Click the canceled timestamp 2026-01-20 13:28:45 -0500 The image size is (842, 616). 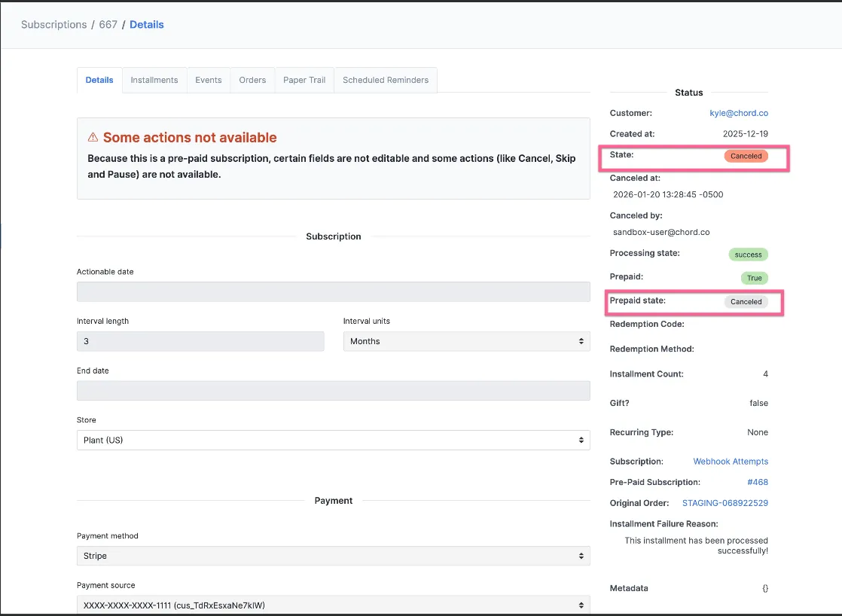[x=668, y=194]
